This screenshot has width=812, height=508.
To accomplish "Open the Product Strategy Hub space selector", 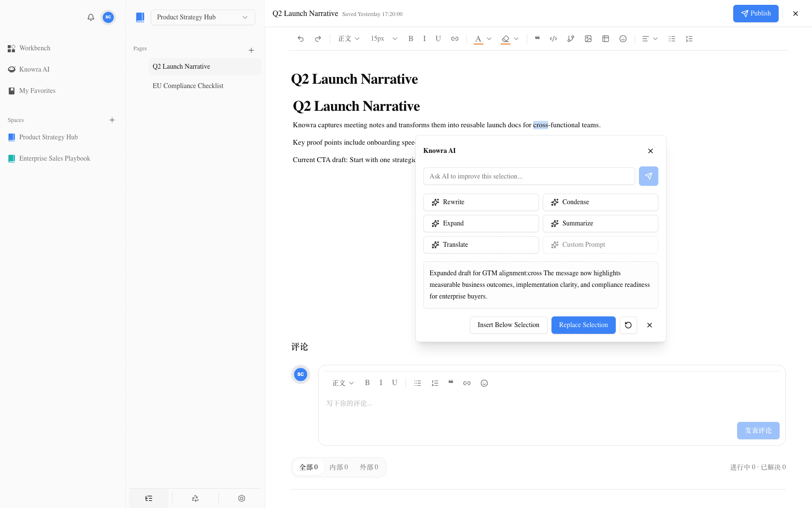I will pos(203,17).
